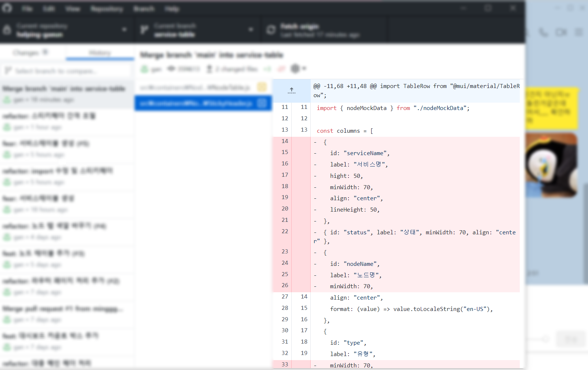The width and height of the screenshot is (588, 370).
Task: Open the Current branch dropdown
Action: [197, 30]
